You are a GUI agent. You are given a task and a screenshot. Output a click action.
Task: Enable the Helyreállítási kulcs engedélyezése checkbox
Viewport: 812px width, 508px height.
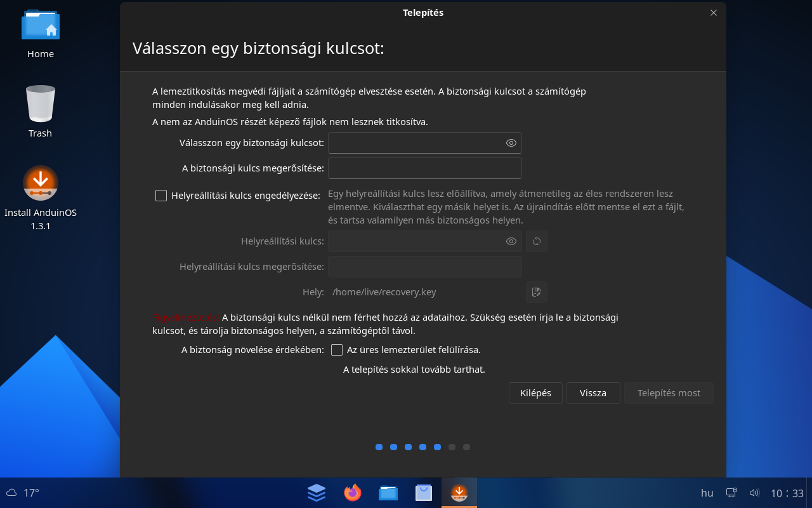161,196
